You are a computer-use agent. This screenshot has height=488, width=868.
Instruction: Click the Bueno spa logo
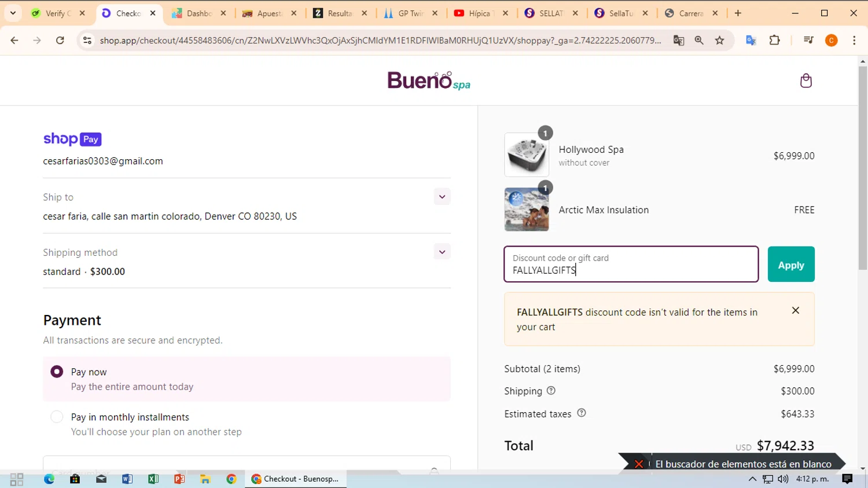(x=429, y=80)
